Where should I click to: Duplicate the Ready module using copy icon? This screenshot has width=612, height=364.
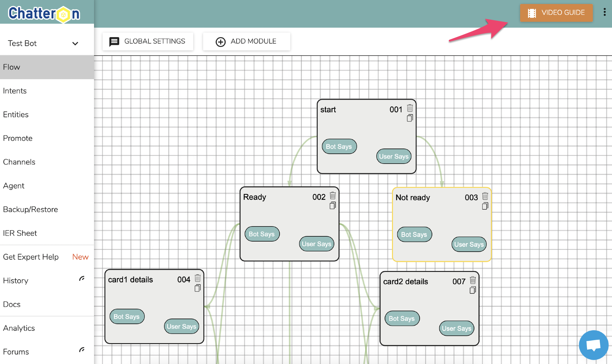coord(333,205)
